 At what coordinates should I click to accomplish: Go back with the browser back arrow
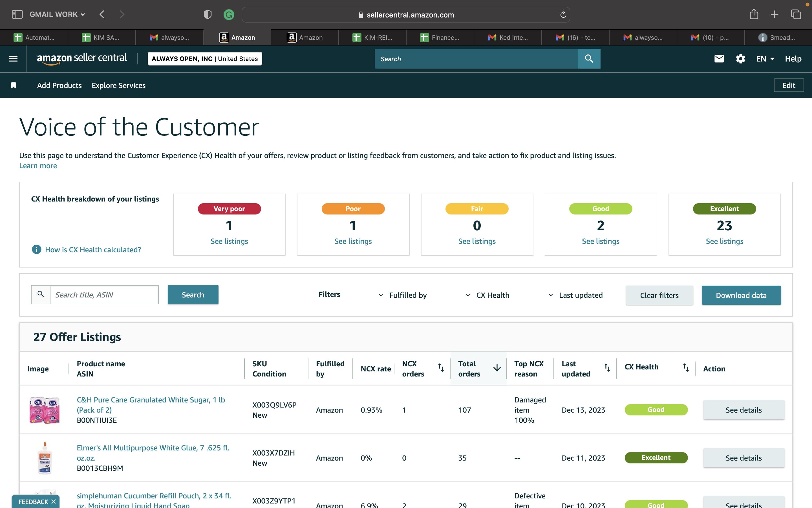(x=102, y=14)
